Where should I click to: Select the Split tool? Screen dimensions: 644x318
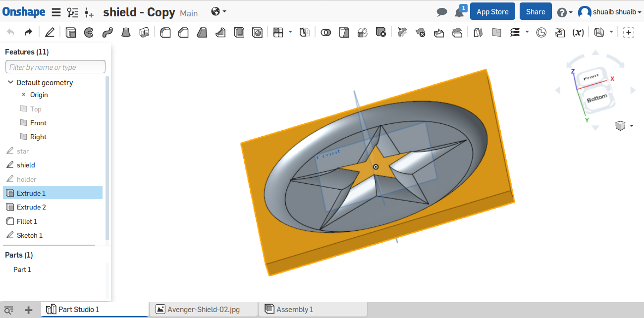tap(344, 33)
